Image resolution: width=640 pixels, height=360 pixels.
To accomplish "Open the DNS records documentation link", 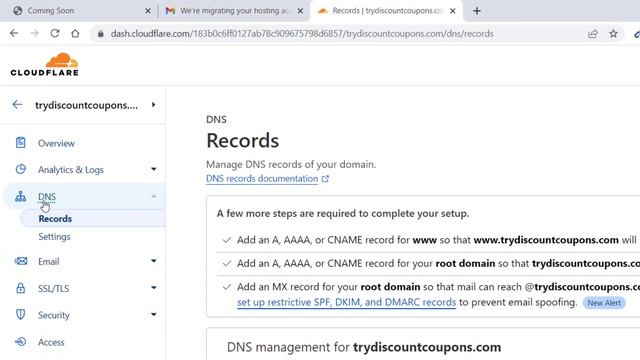I will 262,179.
